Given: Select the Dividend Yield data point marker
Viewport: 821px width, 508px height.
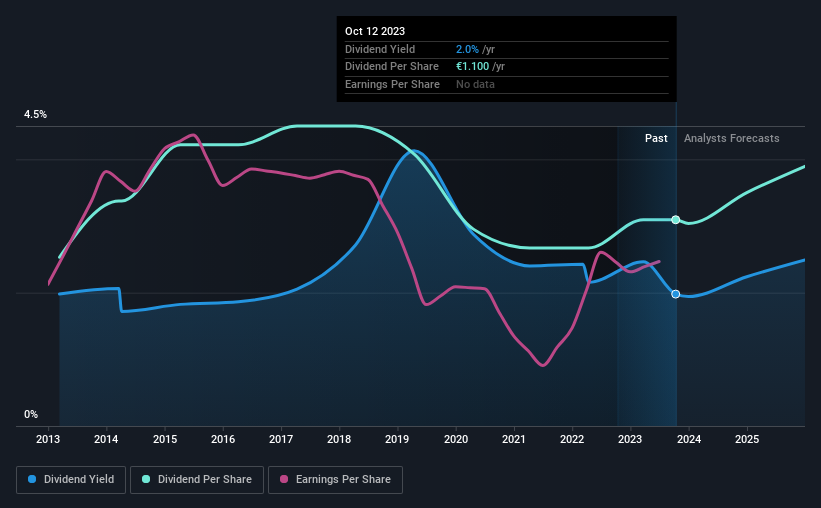Looking at the screenshot, I should (x=676, y=294).
